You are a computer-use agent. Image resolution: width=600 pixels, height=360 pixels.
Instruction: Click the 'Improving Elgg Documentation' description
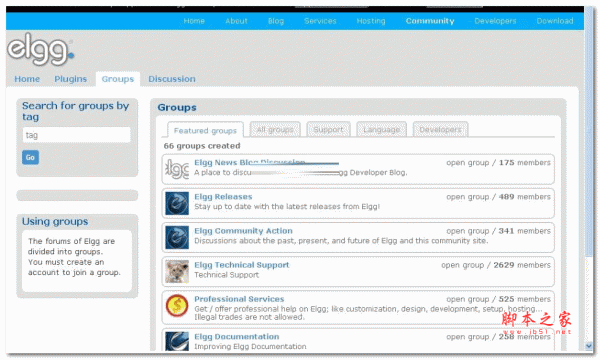click(x=250, y=347)
